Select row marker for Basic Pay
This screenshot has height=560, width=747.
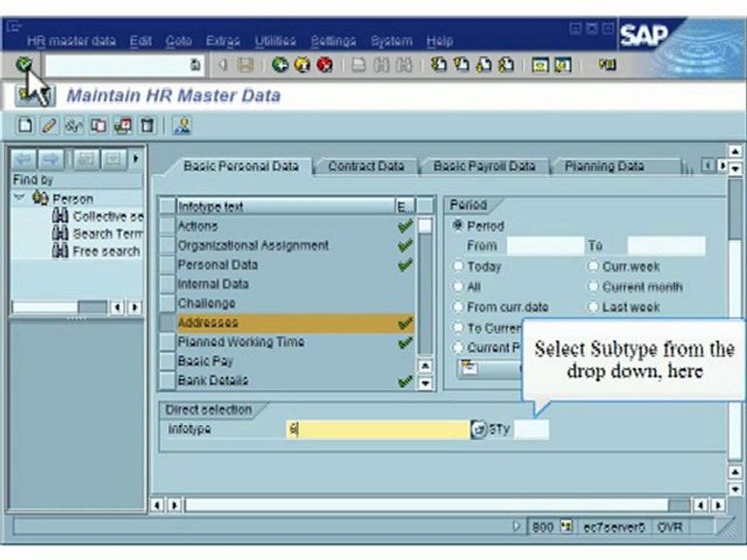click(x=167, y=361)
